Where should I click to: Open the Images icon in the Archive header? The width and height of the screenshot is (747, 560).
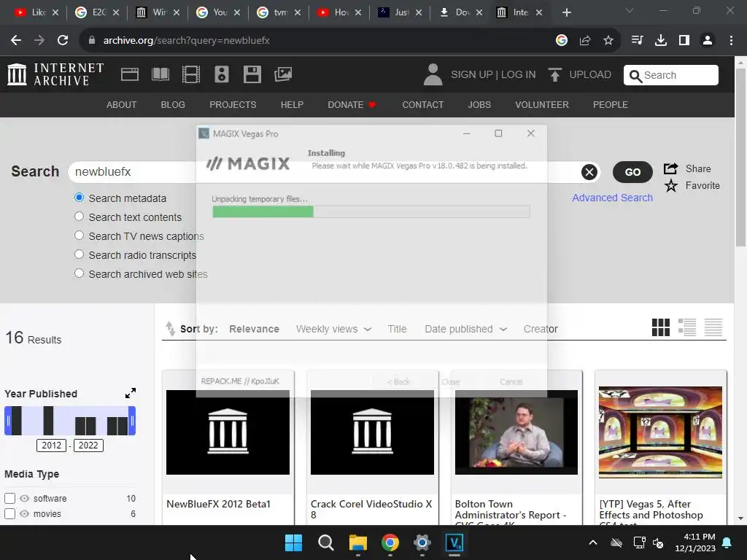coord(283,74)
